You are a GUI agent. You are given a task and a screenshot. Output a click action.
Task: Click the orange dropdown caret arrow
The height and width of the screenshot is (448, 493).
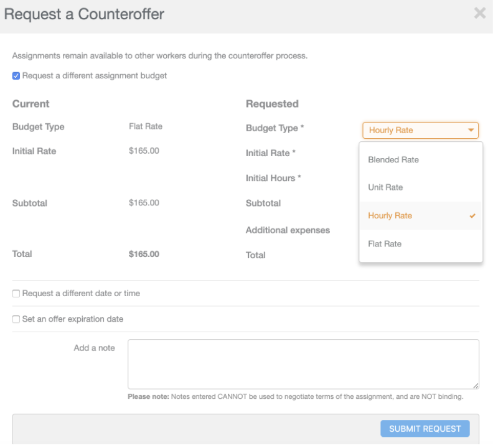click(x=471, y=131)
